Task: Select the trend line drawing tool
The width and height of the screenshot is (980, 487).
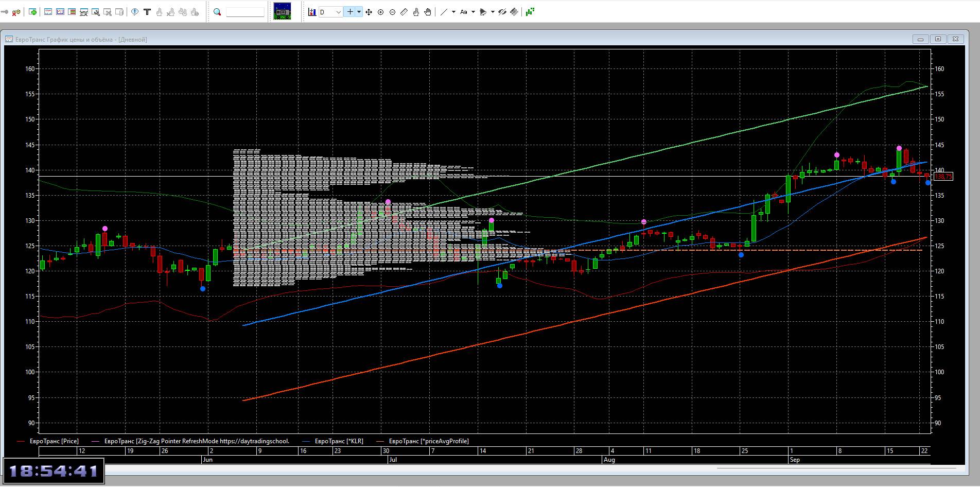Action: tap(444, 12)
